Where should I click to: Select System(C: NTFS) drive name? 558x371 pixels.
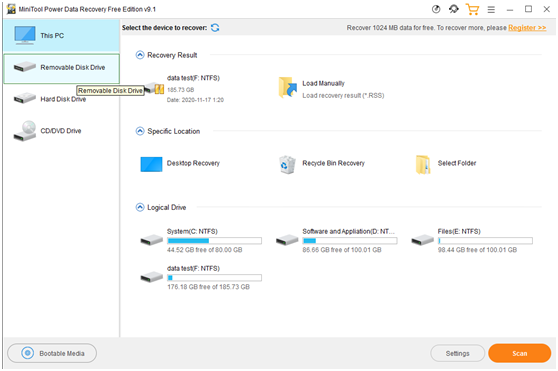(192, 232)
